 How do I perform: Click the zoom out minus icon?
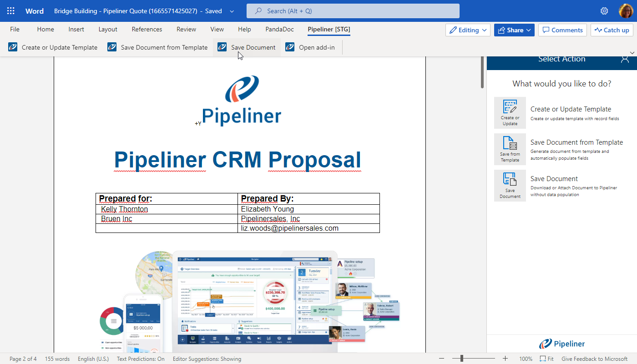click(x=441, y=359)
